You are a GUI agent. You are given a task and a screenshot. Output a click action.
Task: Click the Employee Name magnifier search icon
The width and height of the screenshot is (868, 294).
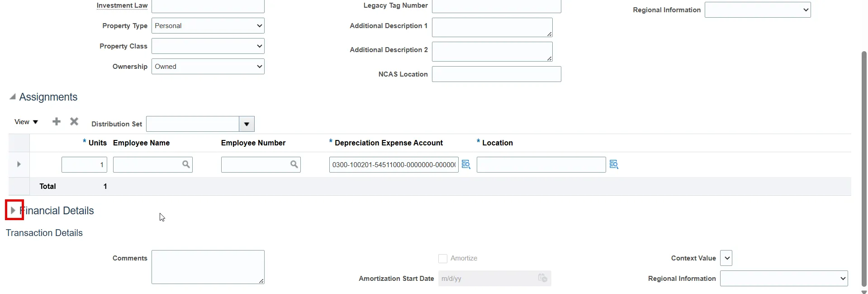pos(186,164)
